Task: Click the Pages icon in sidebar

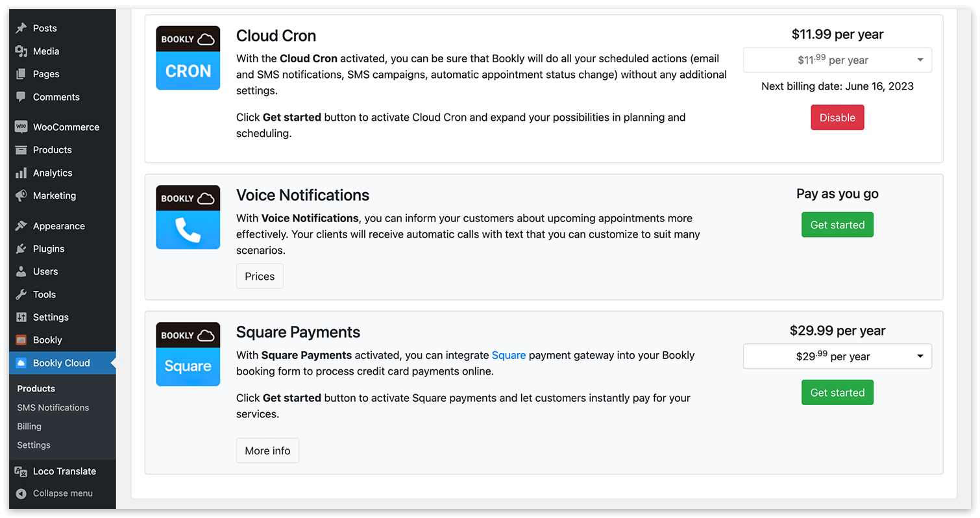Action: (21, 74)
